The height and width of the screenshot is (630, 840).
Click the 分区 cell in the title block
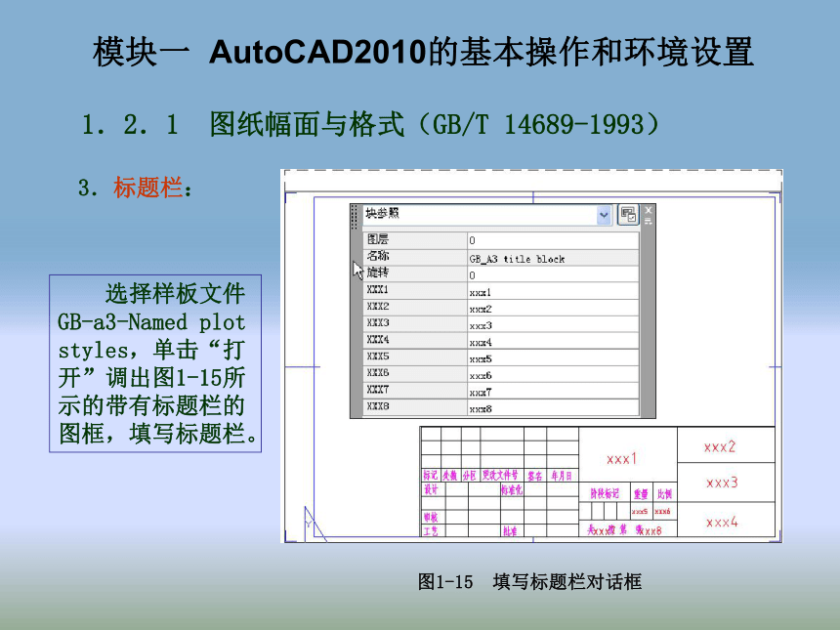(x=469, y=475)
